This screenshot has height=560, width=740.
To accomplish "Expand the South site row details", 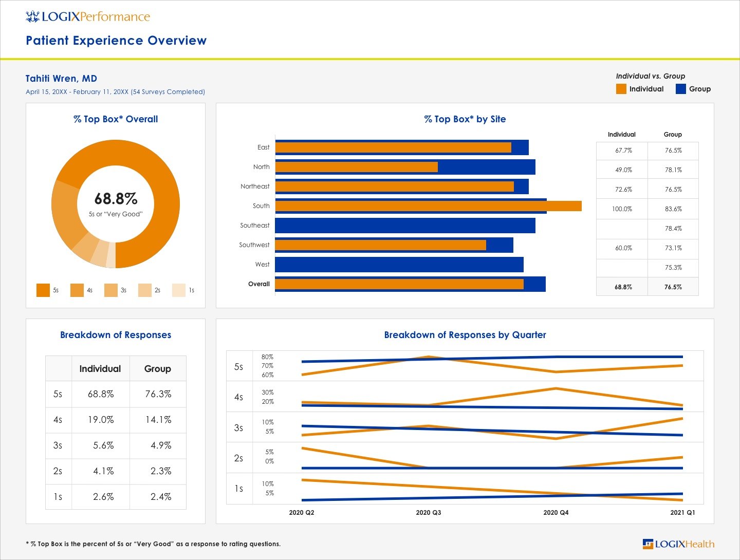I will [261, 206].
